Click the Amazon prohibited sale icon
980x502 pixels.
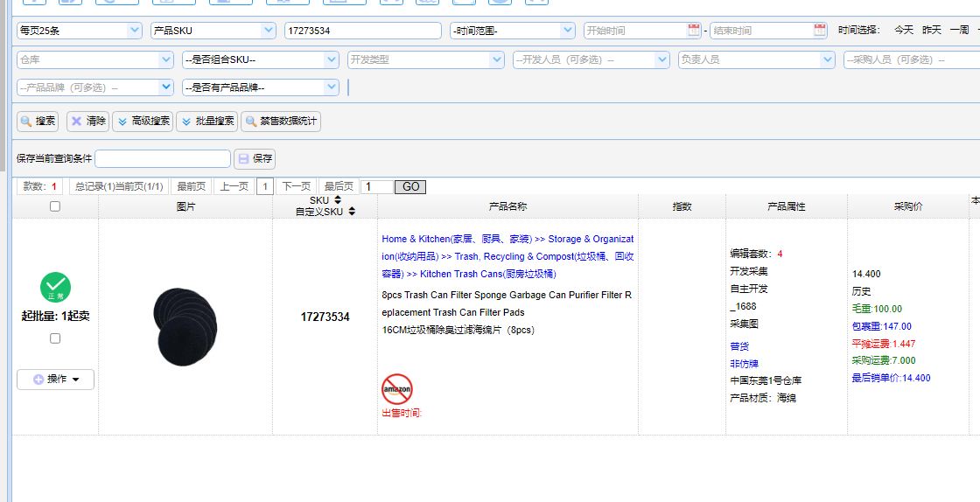397,389
